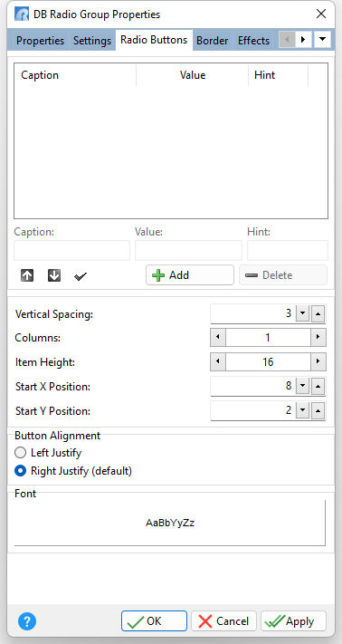Click the move item up arrow icon
Viewport: 342px width, 644px height.
(x=27, y=275)
